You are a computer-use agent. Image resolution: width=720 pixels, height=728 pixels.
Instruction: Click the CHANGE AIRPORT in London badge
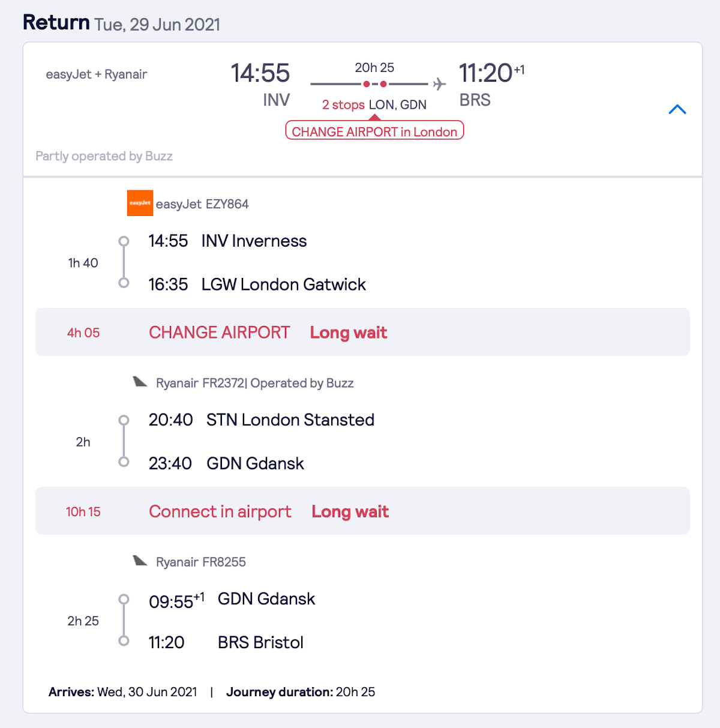point(374,131)
